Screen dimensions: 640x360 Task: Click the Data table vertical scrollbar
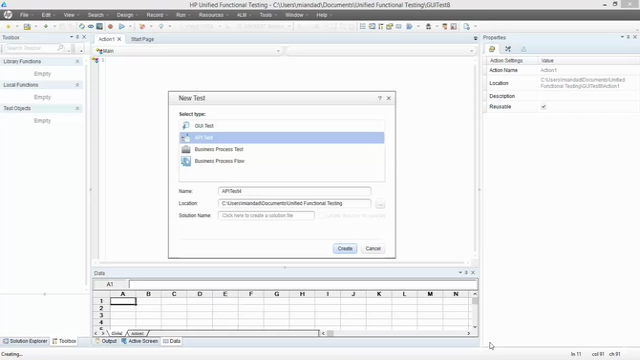[475, 310]
